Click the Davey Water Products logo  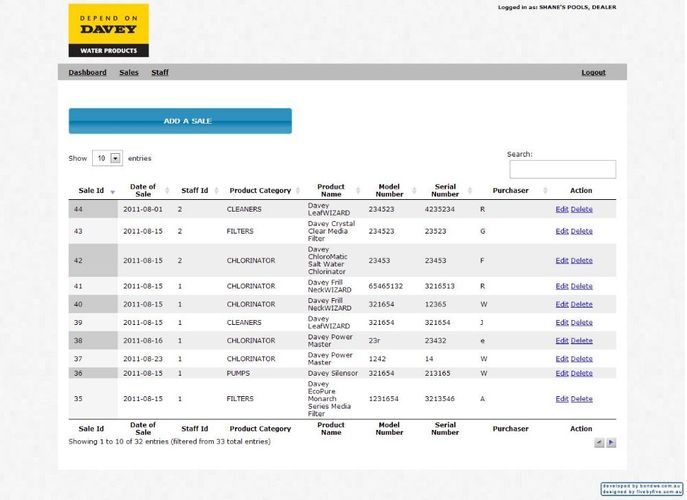(109, 30)
